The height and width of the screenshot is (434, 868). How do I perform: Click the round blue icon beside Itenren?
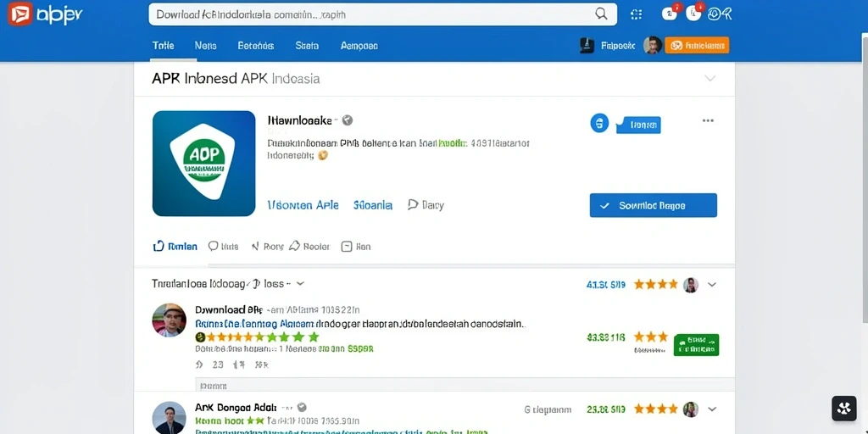(599, 124)
